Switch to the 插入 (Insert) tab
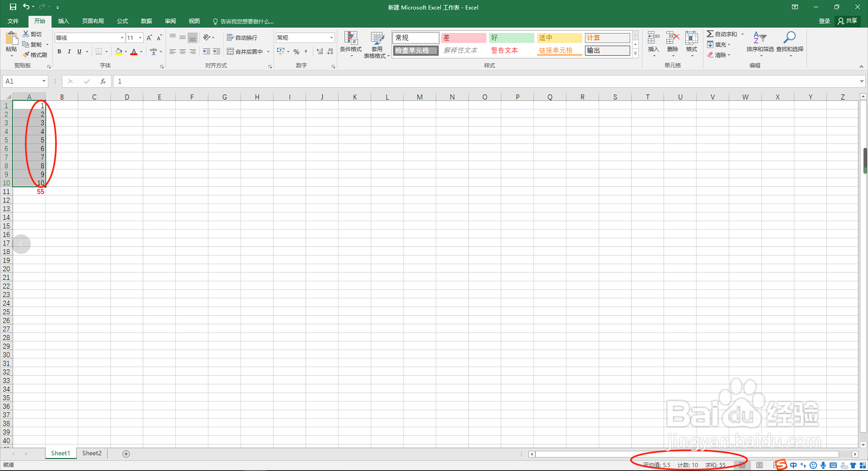The height and width of the screenshot is (471, 868). pyautogui.click(x=63, y=21)
